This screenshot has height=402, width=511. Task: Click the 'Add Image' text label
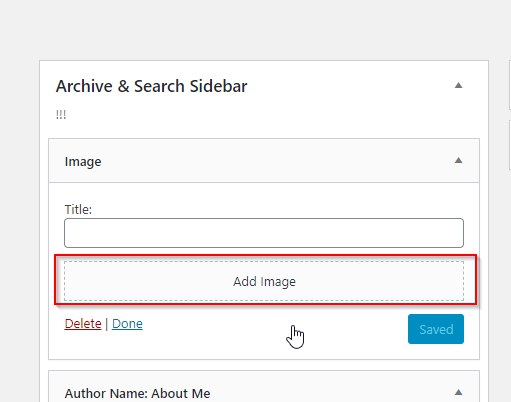click(x=264, y=282)
